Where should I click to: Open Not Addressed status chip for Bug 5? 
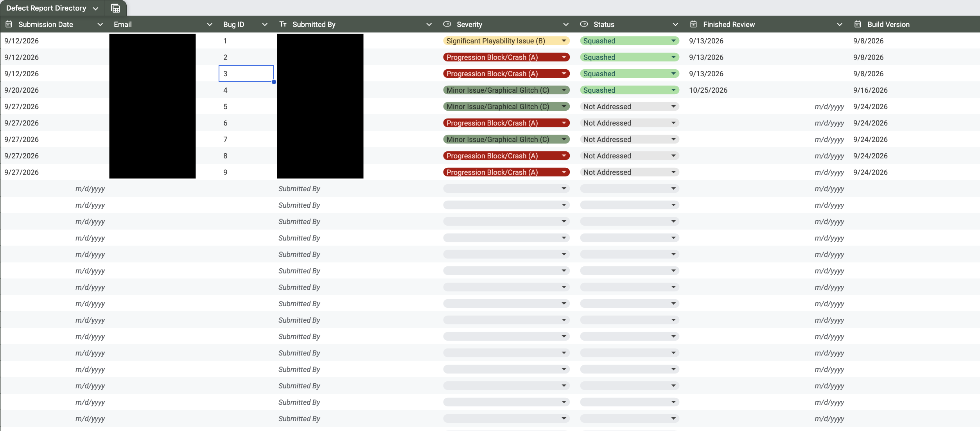[x=629, y=106]
